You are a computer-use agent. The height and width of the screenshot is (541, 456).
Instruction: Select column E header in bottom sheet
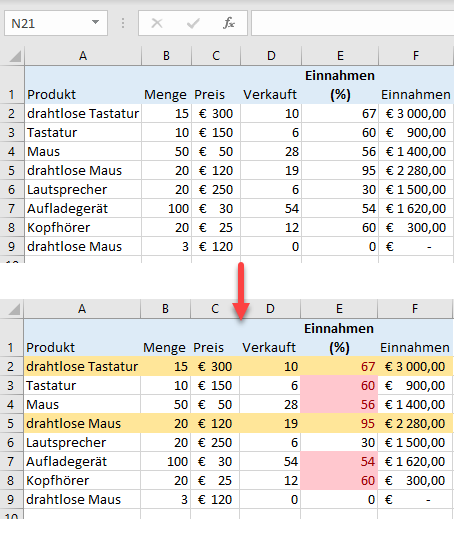coord(339,309)
